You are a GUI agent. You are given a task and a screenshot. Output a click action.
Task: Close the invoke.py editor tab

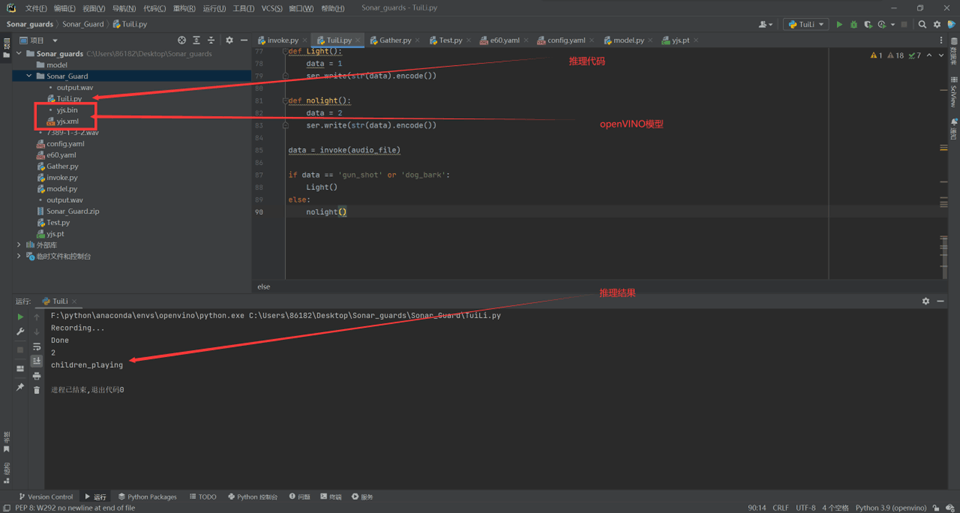click(305, 41)
